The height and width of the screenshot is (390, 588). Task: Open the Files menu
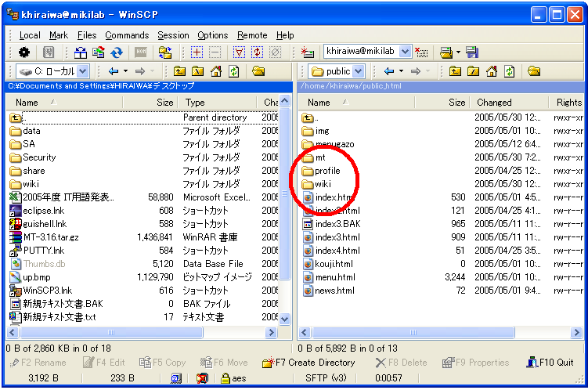click(87, 35)
